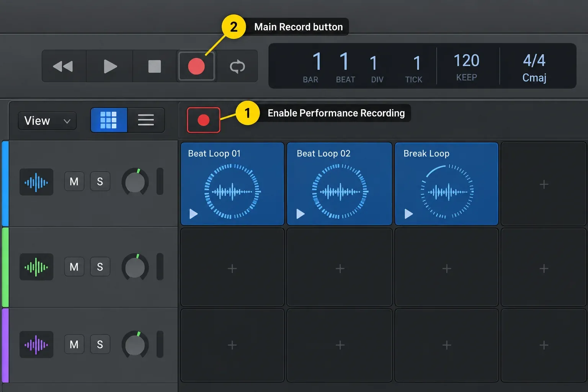Click the Break Loop cell name

pos(426,154)
